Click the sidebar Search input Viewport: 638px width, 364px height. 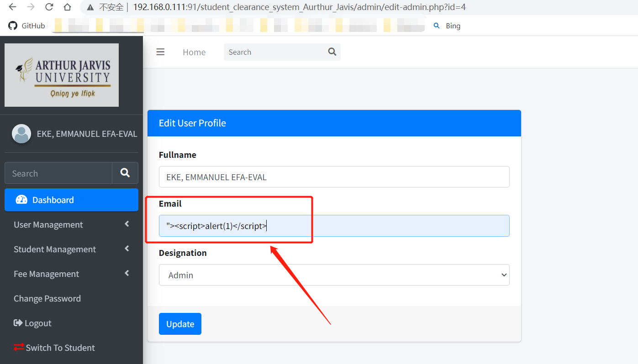[x=58, y=173]
